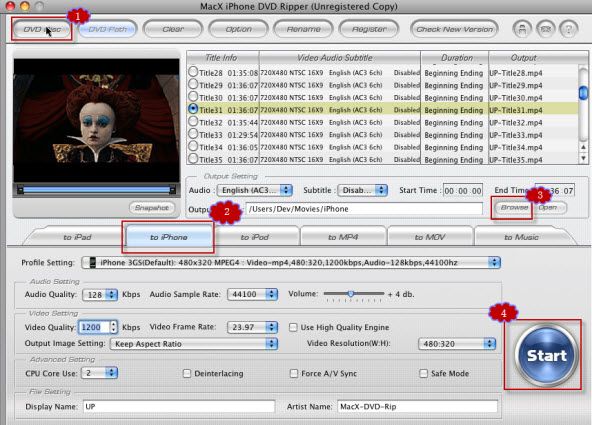
Task: Click the title list scroll-up arrow
Action: point(584,147)
